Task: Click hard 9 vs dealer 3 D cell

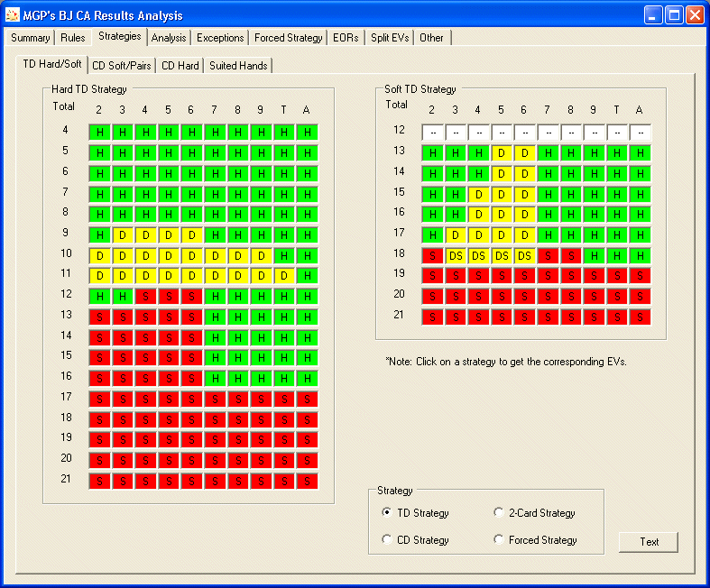Action: coord(123,234)
